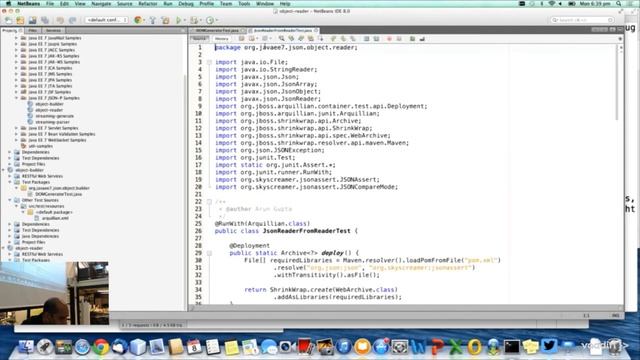The width and height of the screenshot is (640, 360).
Task: Select streaming-parser in project tree
Action: click(x=52, y=122)
